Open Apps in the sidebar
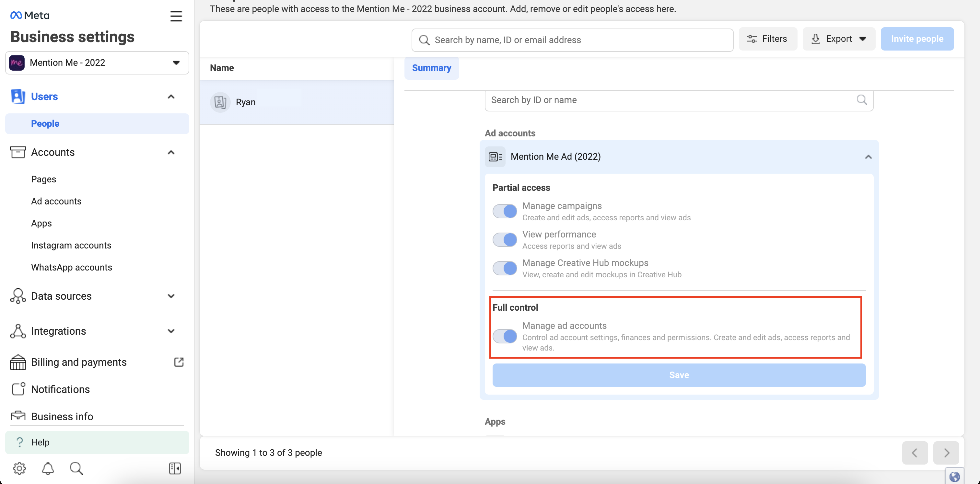 [x=41, y=223]
